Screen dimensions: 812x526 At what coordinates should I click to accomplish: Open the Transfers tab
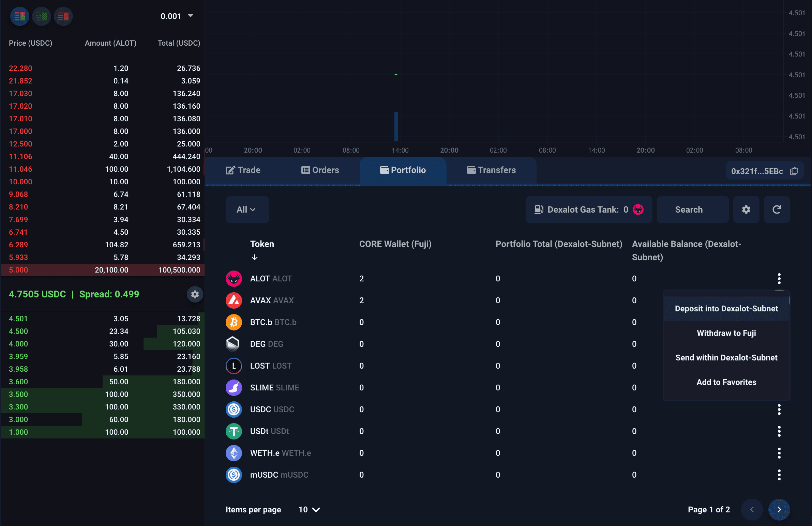tap(491, 170)
